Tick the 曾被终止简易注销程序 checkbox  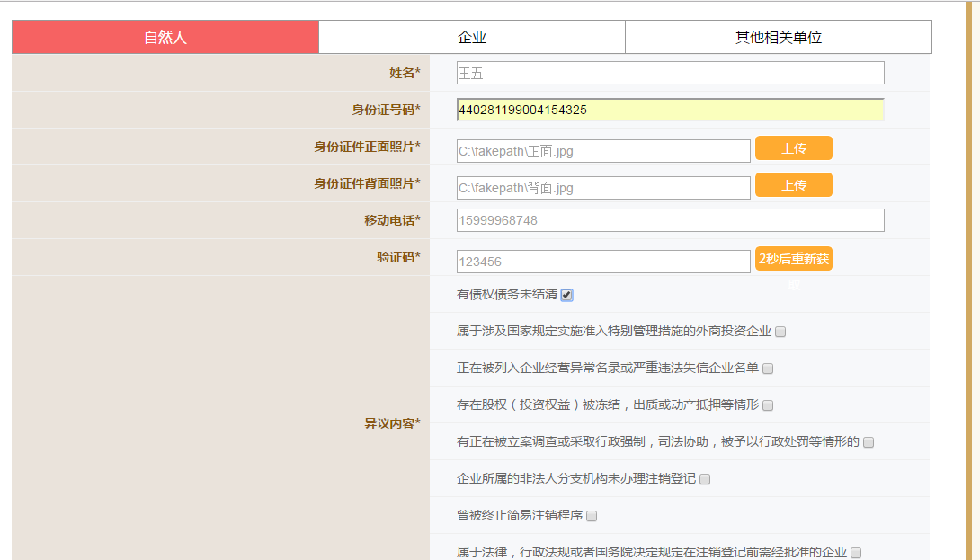coord(592,516)
